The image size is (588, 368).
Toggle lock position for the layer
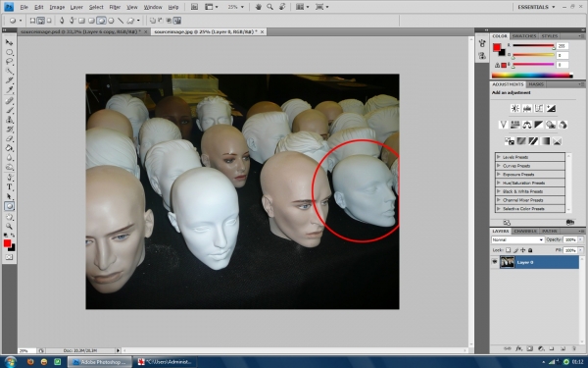point(523,250)
